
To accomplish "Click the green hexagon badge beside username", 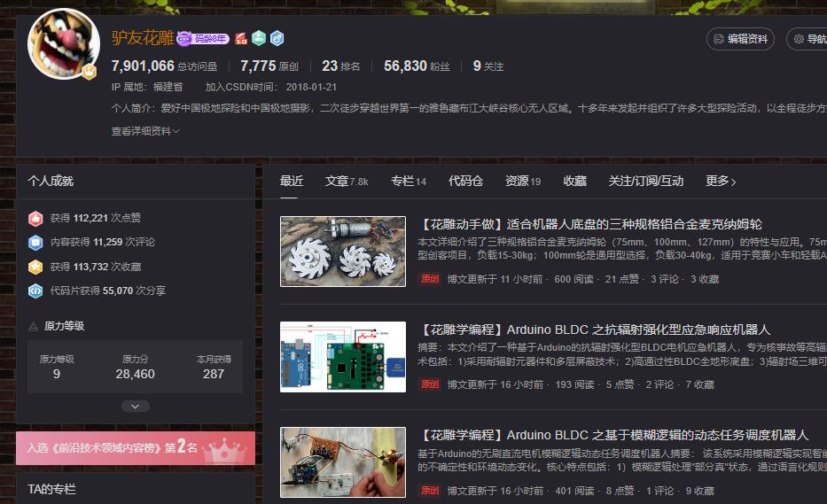I will point(258,39).
